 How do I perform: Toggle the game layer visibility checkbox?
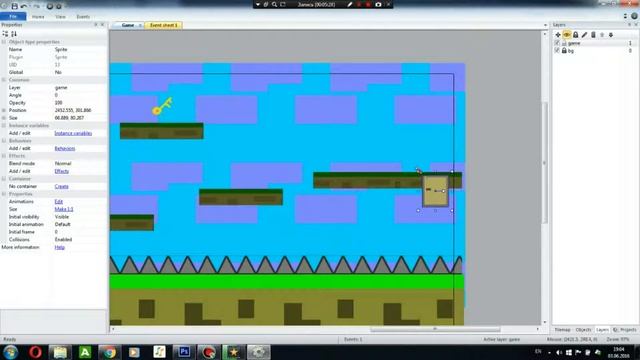point(557,43)
